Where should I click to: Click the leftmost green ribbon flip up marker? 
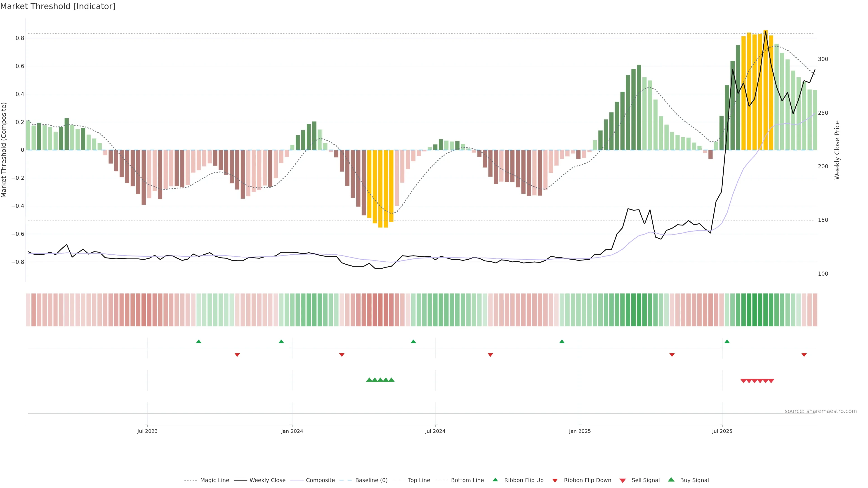coord(198,342)
